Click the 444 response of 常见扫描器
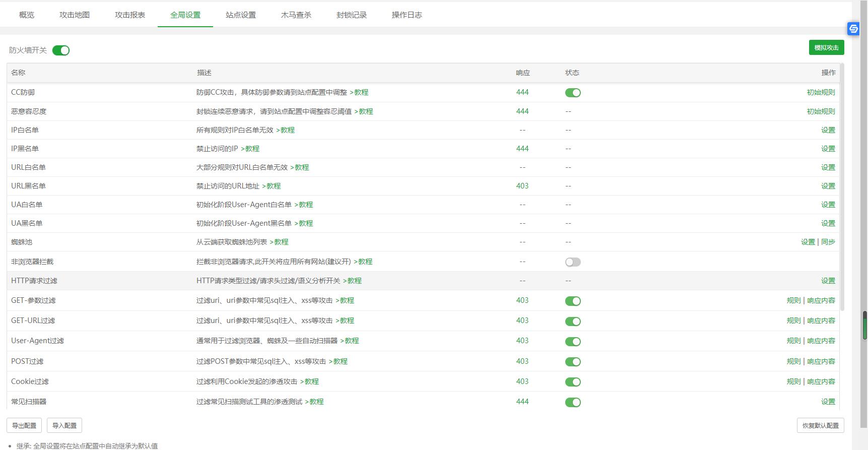The height and width of the screenshot is (450, 868). point(522,402)
